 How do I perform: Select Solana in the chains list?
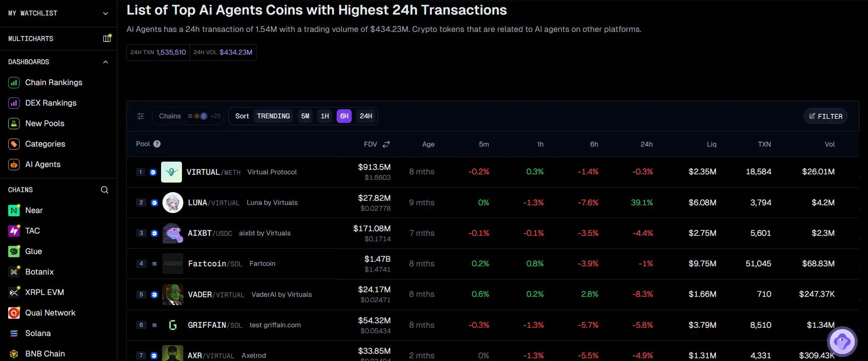(x=38, y=333)
